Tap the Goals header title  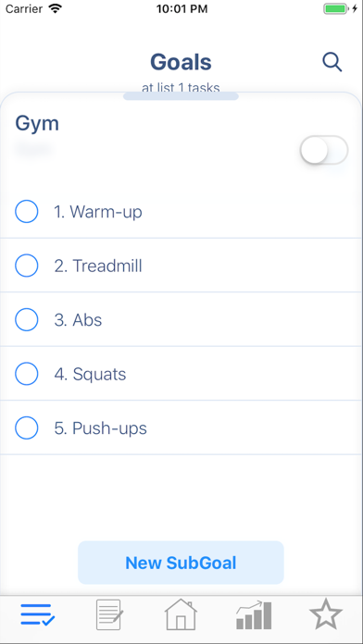coord(181,62)
